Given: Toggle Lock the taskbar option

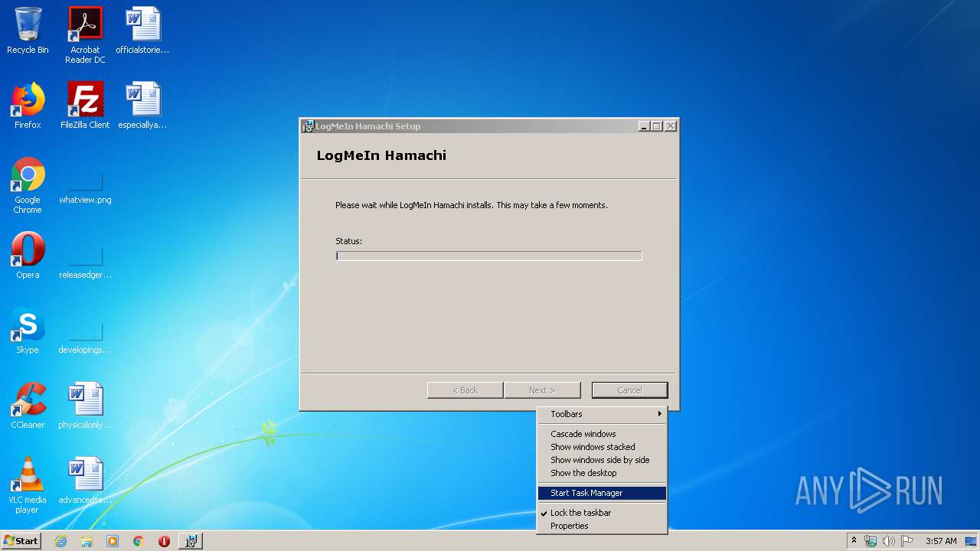Looking at the screenshot, I should click(602, 513).
